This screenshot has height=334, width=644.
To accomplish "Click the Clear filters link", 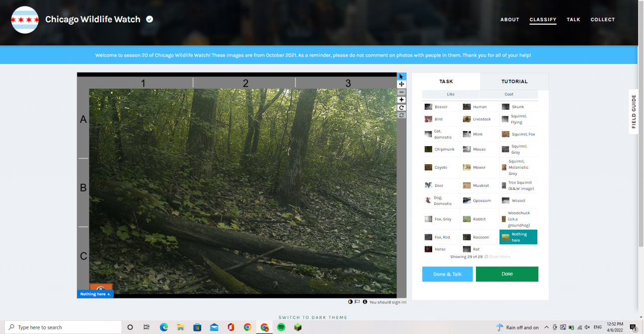I will pos(498,257).
